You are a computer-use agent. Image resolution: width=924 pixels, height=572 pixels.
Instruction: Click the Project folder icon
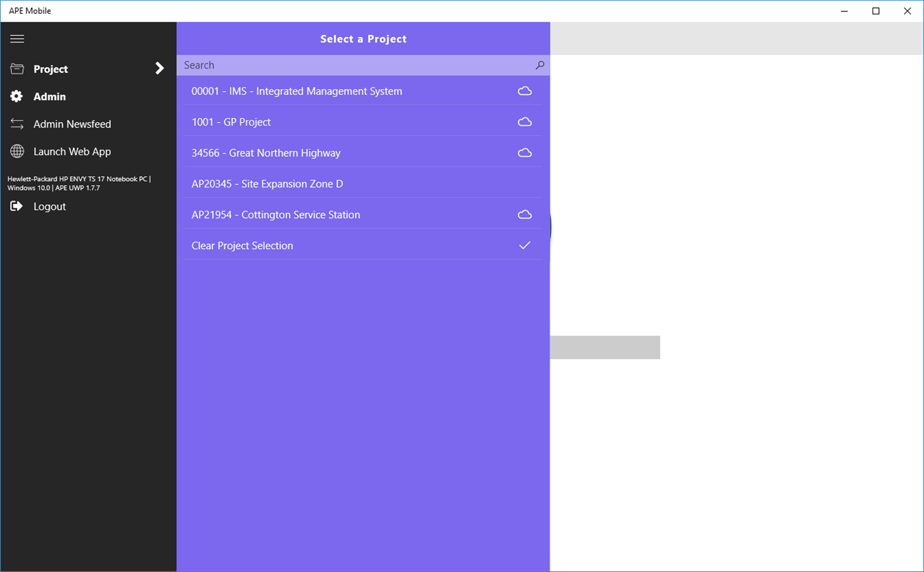(x=17, y=69)
